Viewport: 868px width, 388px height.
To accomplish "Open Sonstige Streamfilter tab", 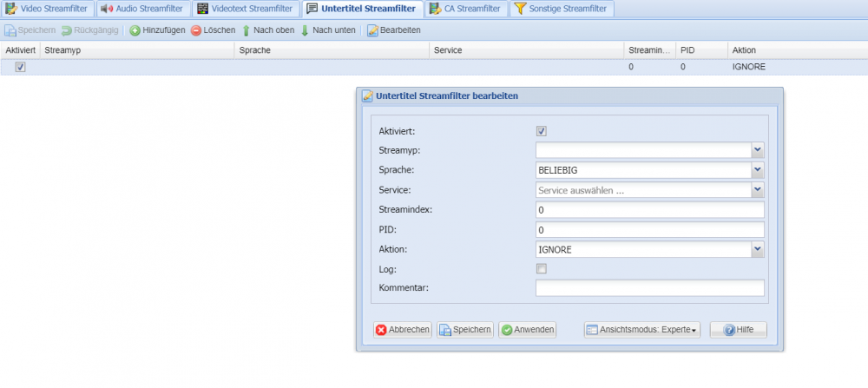I will [x=562, y=9].
